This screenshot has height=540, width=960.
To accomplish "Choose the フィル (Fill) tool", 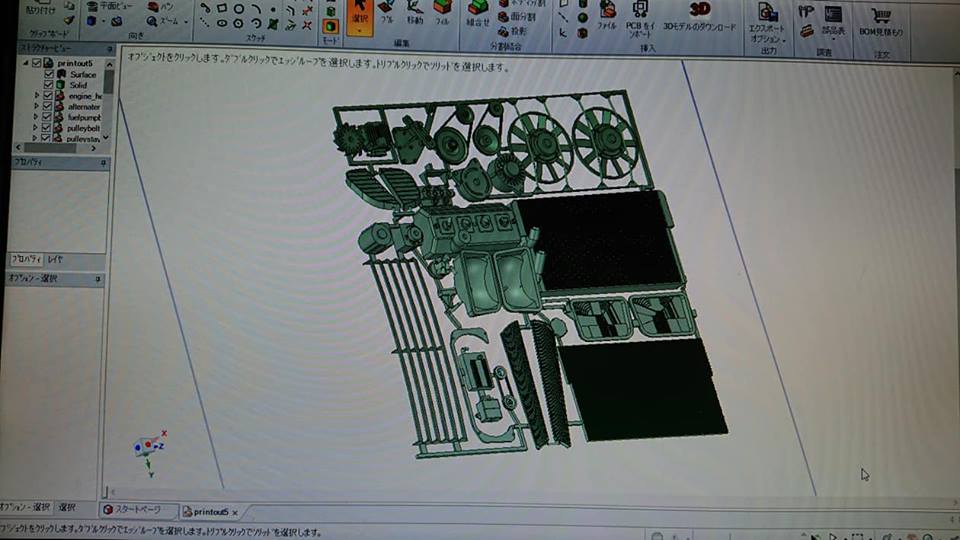I will click(x=442, y=12).
